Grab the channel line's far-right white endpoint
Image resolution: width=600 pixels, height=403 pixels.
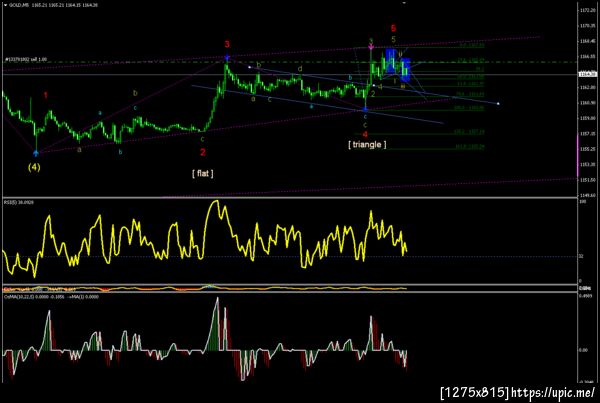point(498,103)
